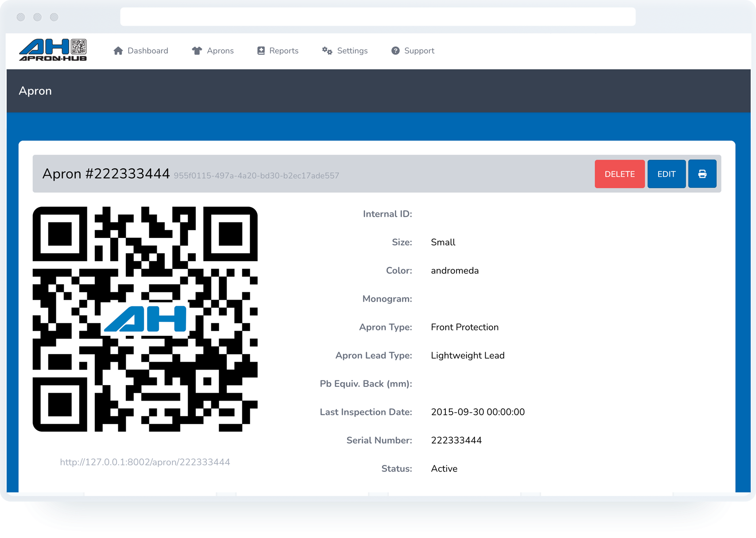Click the apron UUID text in header
This screenshot has width=756, height=538.
click(x=256, y=176)
